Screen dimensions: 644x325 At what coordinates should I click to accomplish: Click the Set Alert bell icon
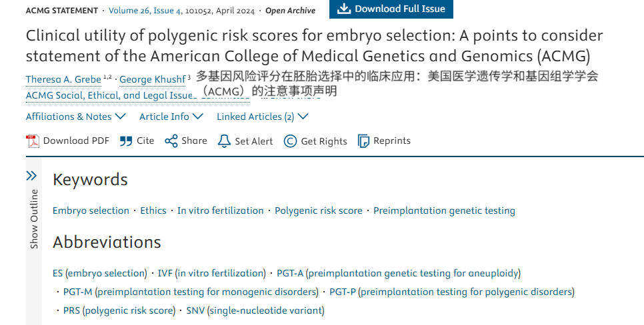click(225, 141)
